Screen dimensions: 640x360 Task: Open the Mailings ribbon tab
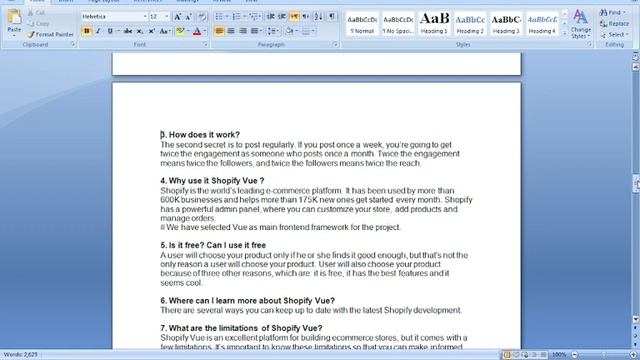[x=187, y=1]
